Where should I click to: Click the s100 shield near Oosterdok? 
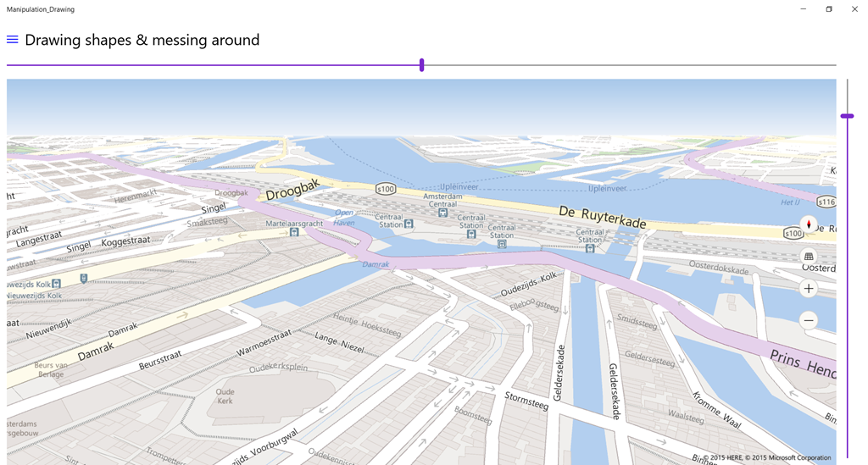pyautogui.click(x=793, y=233)
